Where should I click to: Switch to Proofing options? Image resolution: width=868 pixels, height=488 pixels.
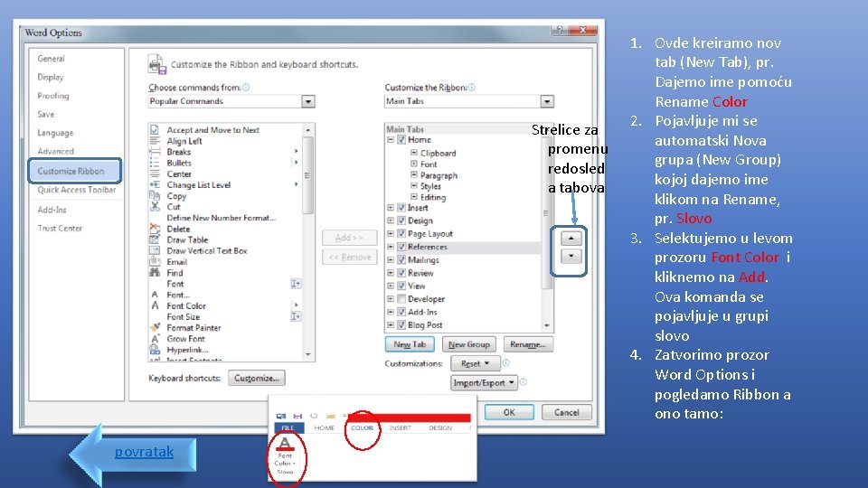[53, 96]
